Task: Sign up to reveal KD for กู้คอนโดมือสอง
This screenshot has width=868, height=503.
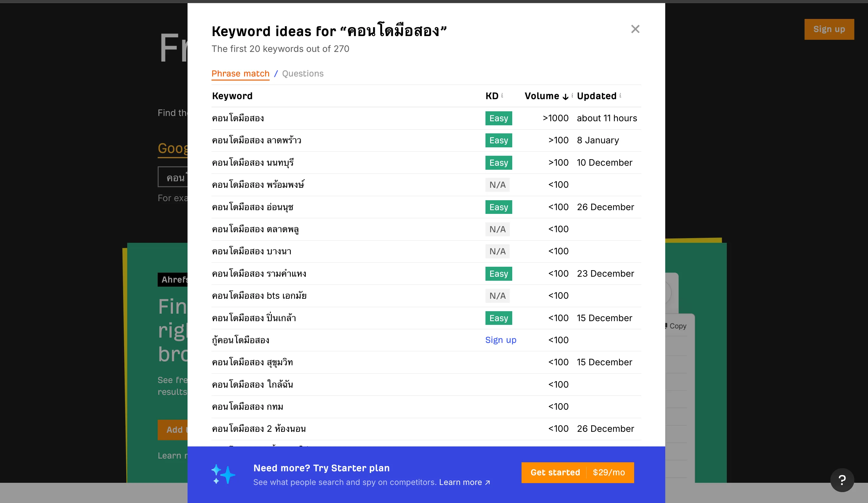Action: coord(501,340)
